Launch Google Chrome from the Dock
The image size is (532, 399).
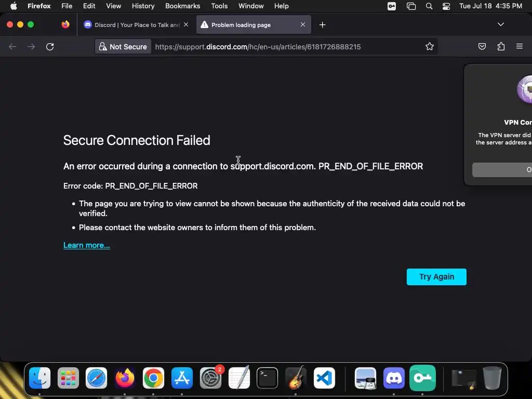tap(153, 378)
